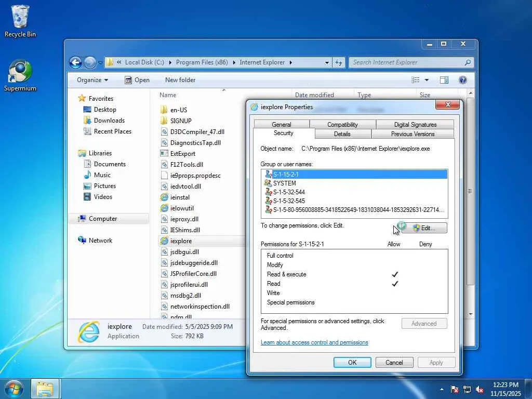Select networkinspection.dll in file list
Viewport: 532px width, 399px height.
[x=200, y=307]
